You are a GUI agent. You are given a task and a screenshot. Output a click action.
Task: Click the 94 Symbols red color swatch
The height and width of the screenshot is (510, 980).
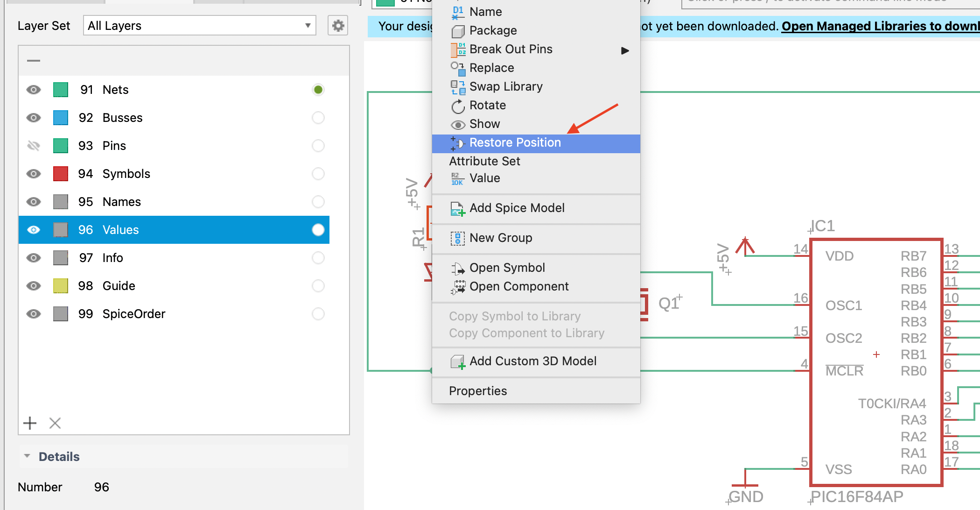point(61,174)
